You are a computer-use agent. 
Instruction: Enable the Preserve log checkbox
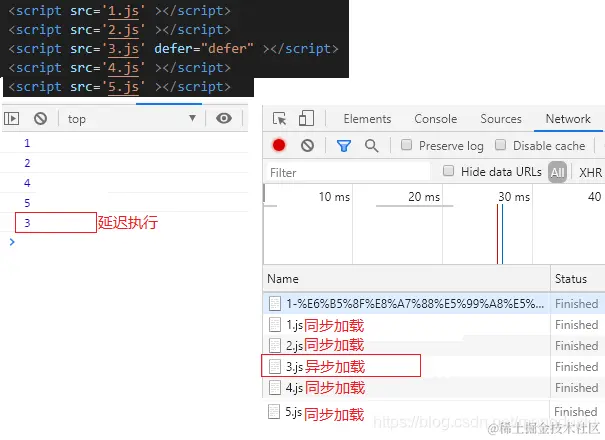pyautogui.click(x=406, y=145)
